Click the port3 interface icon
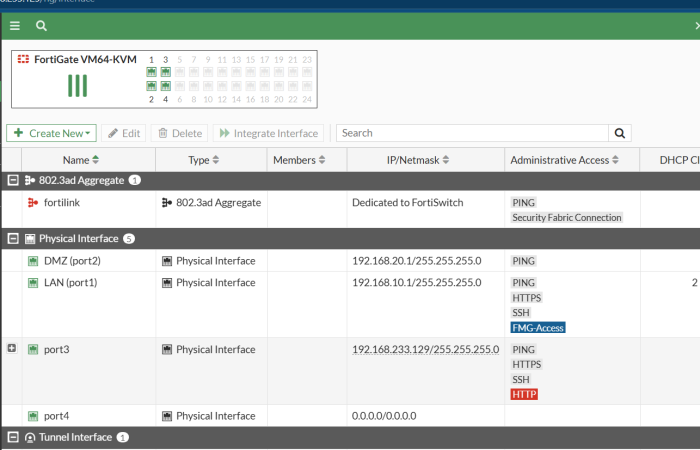This screenshot has width=700, height=450. (x=33, y=350)
